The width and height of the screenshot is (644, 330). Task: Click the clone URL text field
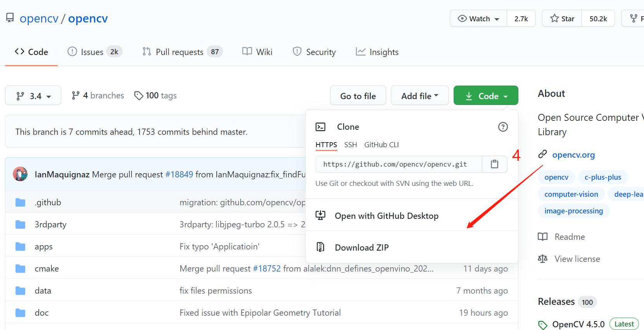click(399, 164)
